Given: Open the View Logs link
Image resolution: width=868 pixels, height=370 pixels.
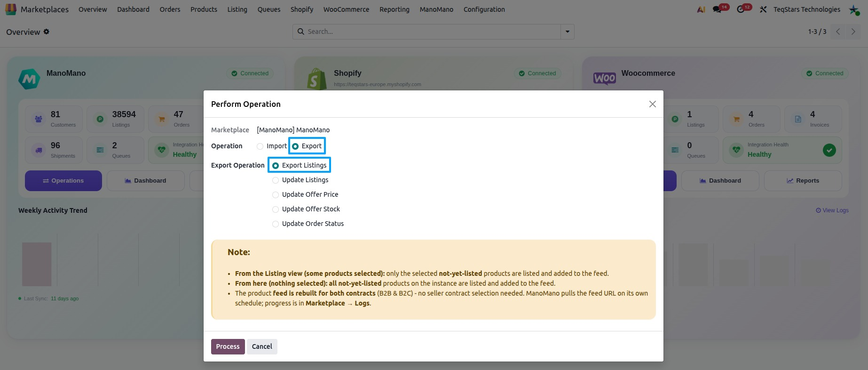Looking at the screenshot, I should click(832, 210).
